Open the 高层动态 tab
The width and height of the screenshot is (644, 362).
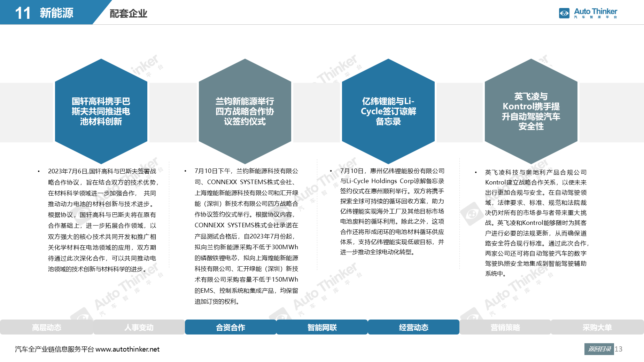pyautogui.click(x=46, y=327)
